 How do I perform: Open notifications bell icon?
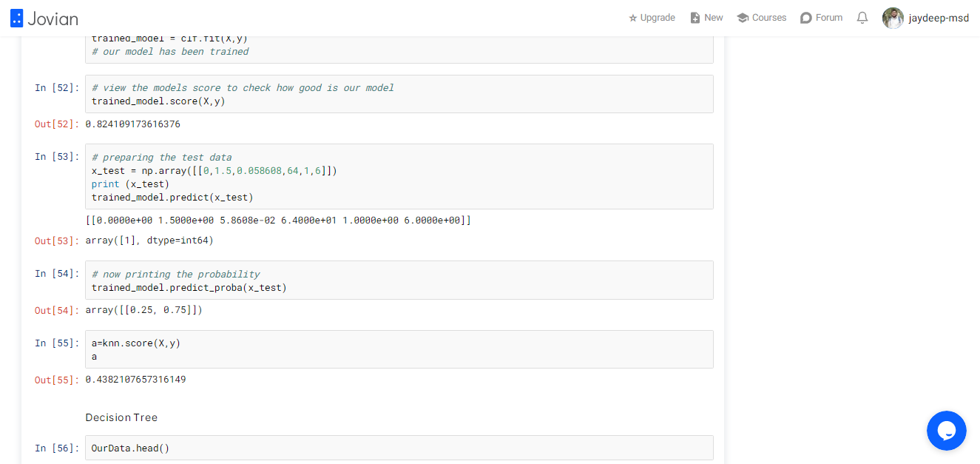(862, 18)
